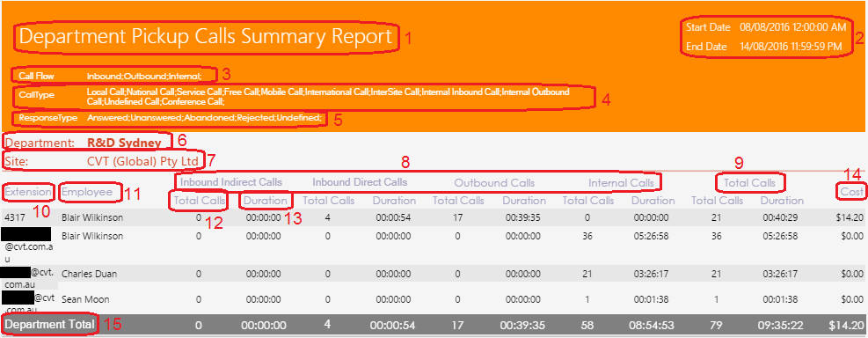Click the Site: label
The height and width of the screenshot is (338, 868).
tap(16, 161)
